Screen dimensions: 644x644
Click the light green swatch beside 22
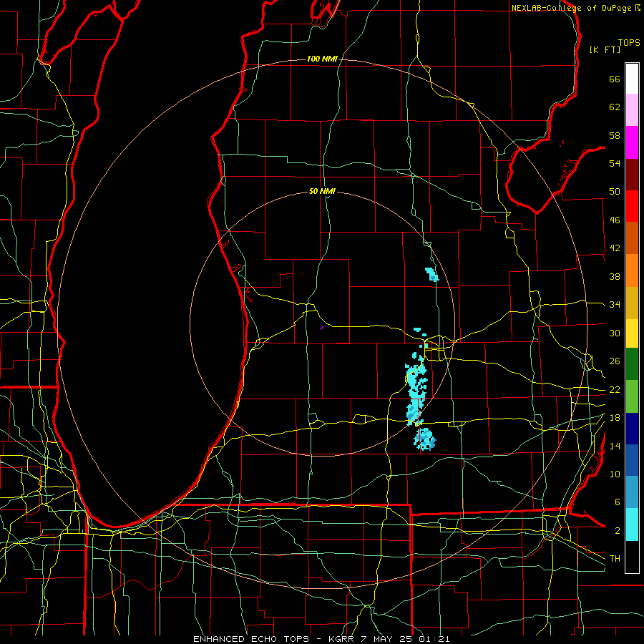pos(632,396)
